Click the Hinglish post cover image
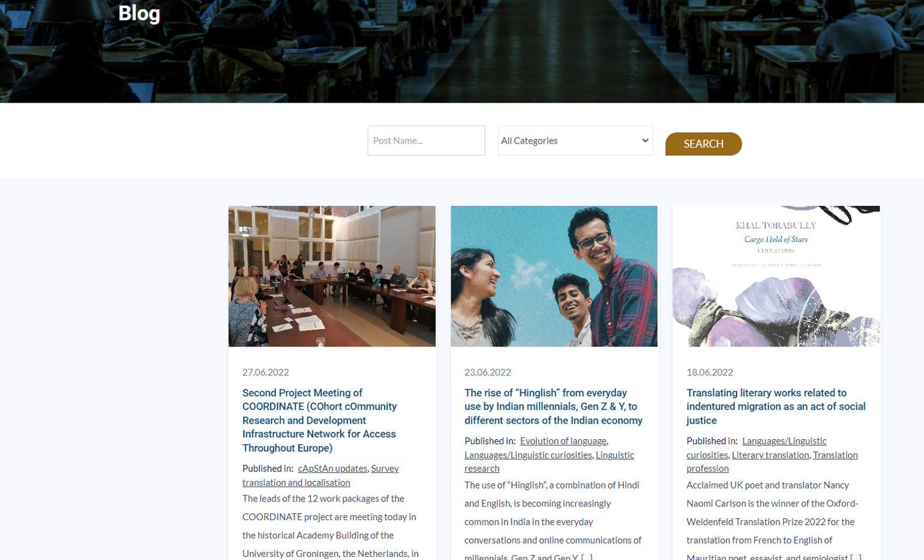Screen dimensions: 924x560 [554, 276]
